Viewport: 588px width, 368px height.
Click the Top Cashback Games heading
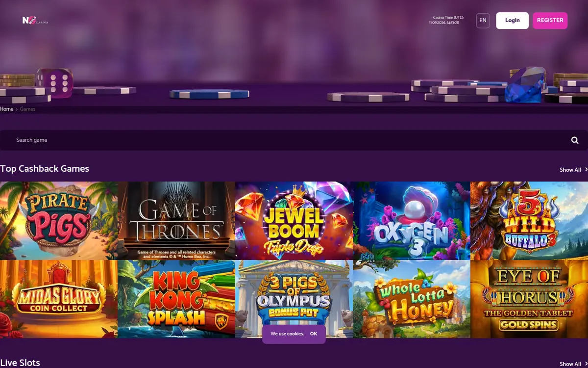click(45, 169)
